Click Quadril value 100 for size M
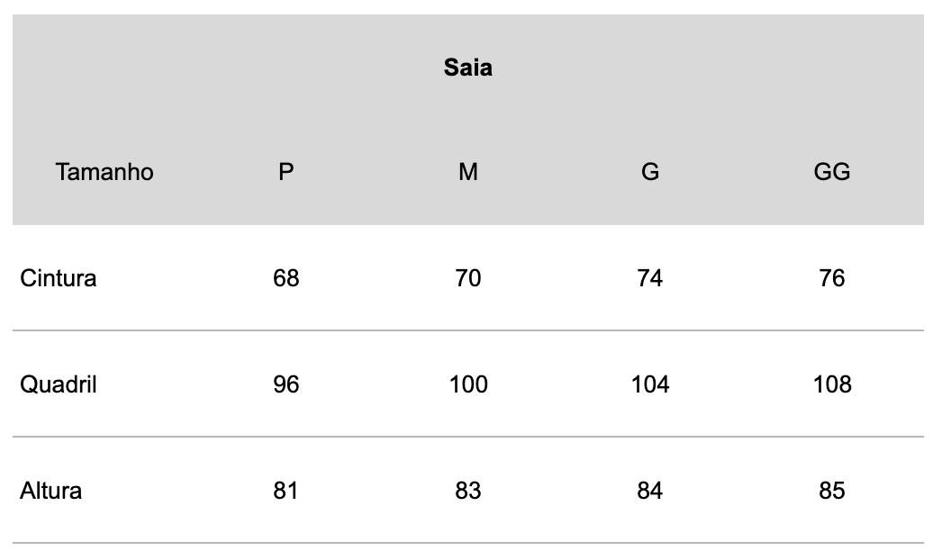This screenshot has height=560, width=942. pos(468,384)
